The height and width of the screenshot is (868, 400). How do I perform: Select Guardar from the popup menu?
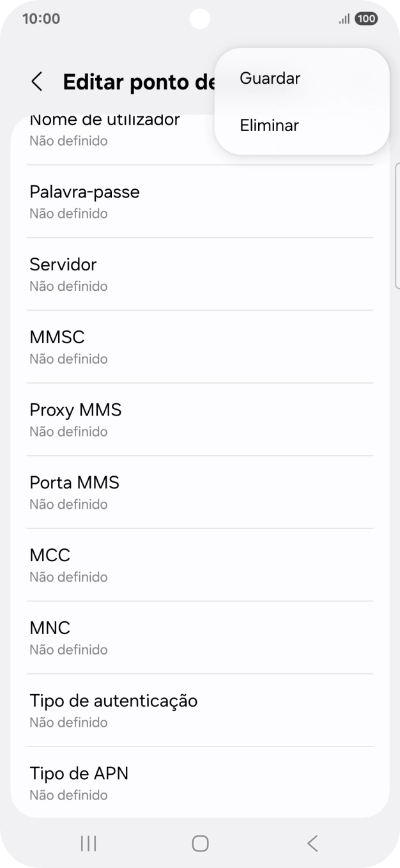(269, 78)
